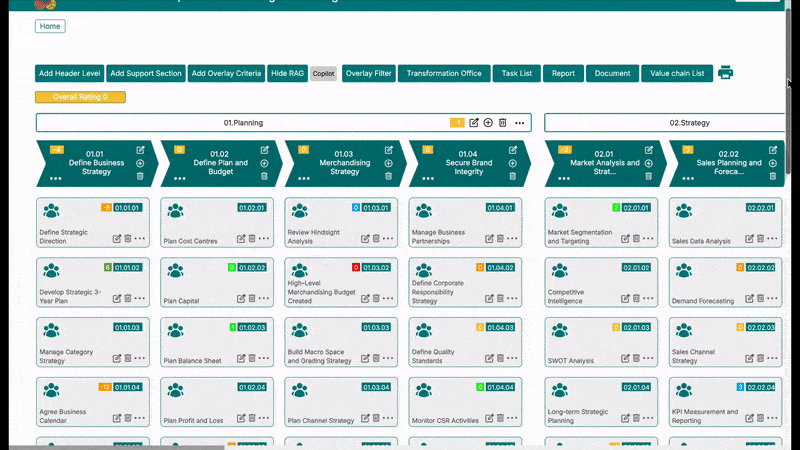Screen dimensions: 800x450
Task: Add item to 01.Planning header
Action: tap(488, 122)
